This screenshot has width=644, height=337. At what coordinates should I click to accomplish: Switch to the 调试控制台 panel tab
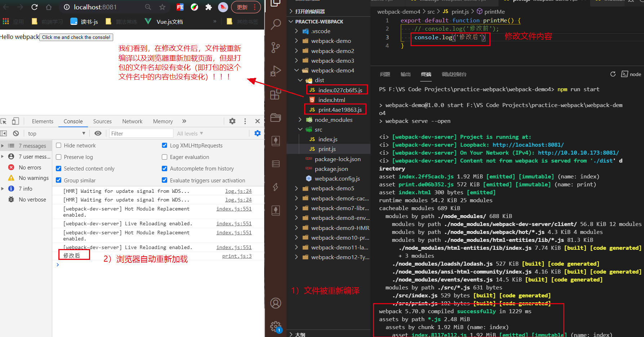[454, 74]
